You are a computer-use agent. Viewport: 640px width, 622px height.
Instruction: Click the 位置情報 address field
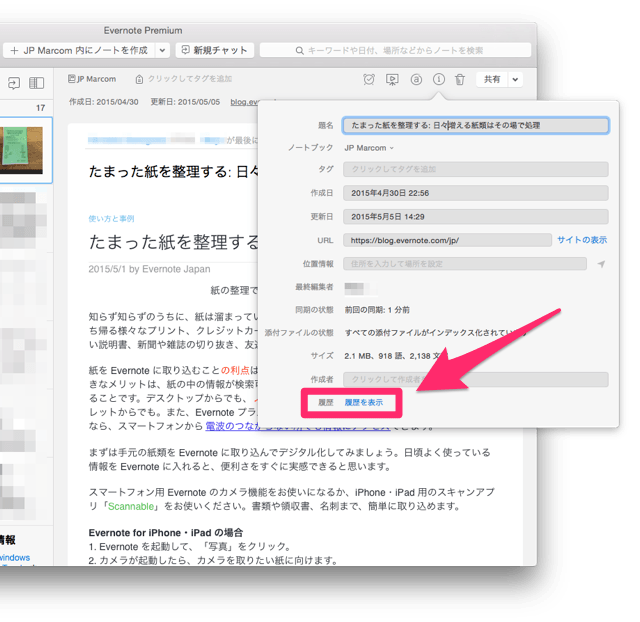[465, 264]
